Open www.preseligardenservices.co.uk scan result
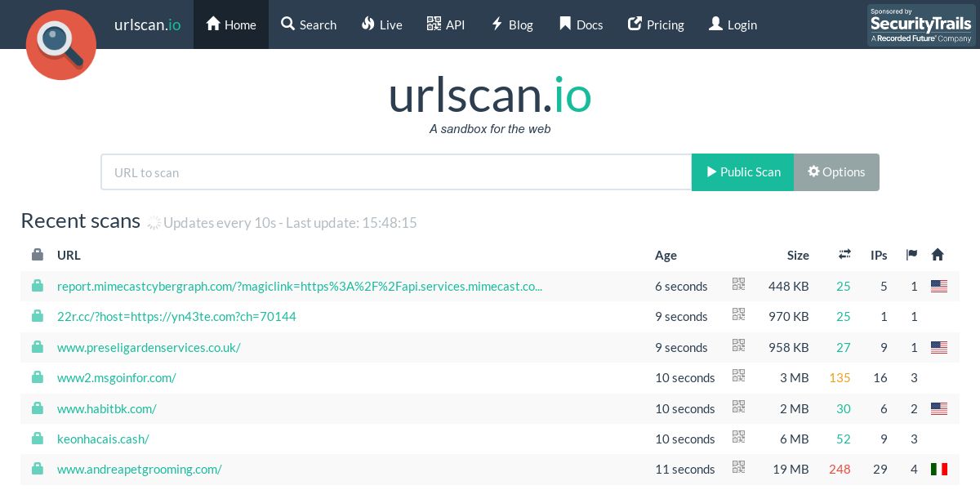 (x=149, y=347)
